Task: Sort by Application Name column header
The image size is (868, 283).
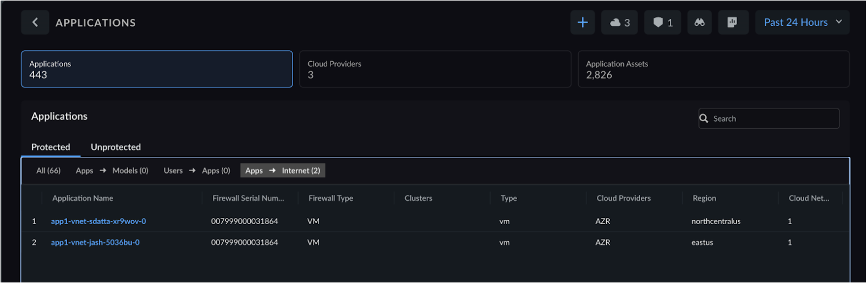Action: [83, 198]
